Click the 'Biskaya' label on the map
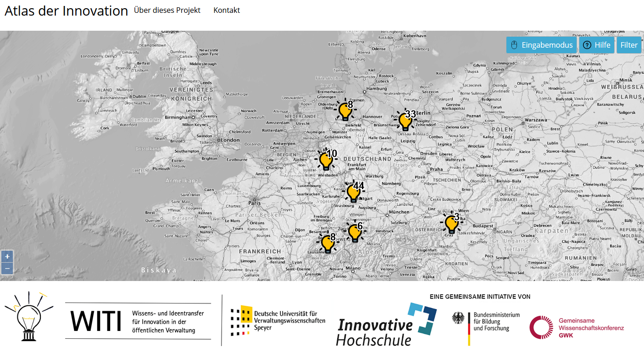The width and height of the screenshot is (644, 358). pos(159,270)
